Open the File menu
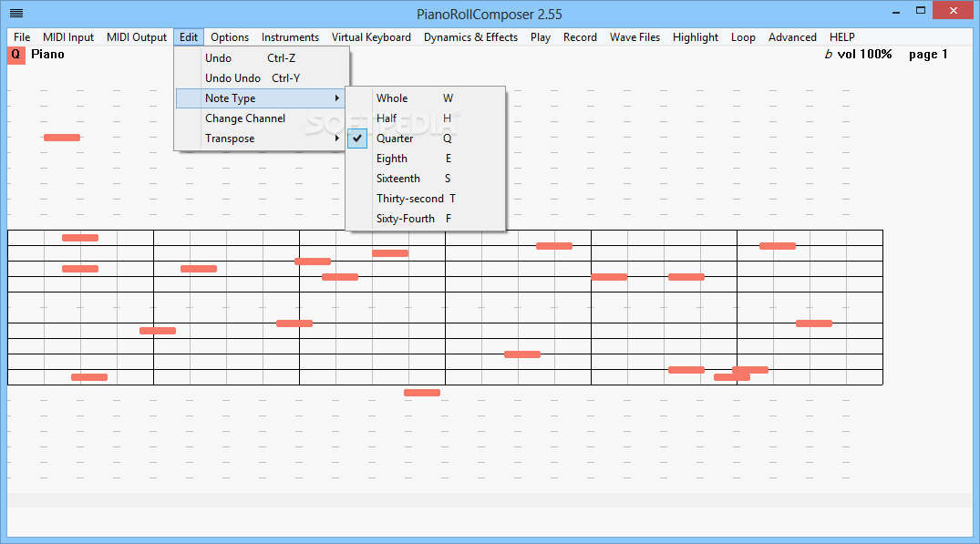Screen dimensions: 980x544 tap(22, 37)
